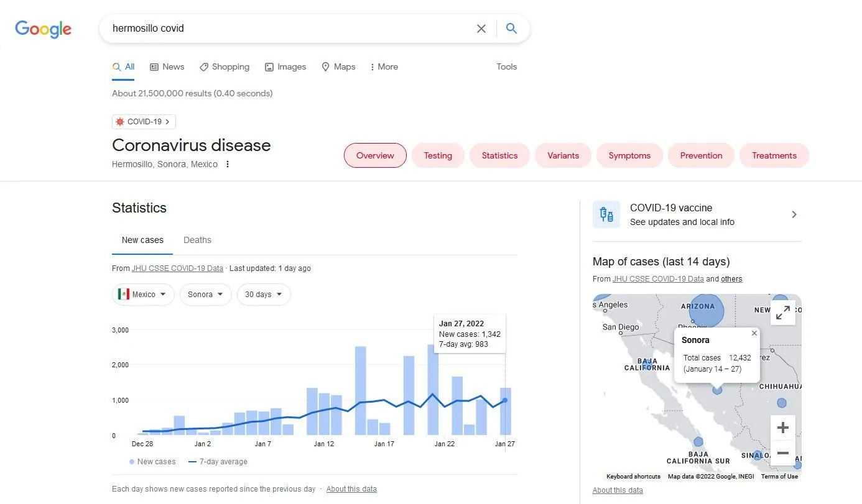The width and height of the screenshot is (862, 504).
Task: Open JHU CSSE COVID-19 Data link under Statistics
Action: [x=177, y=268]
